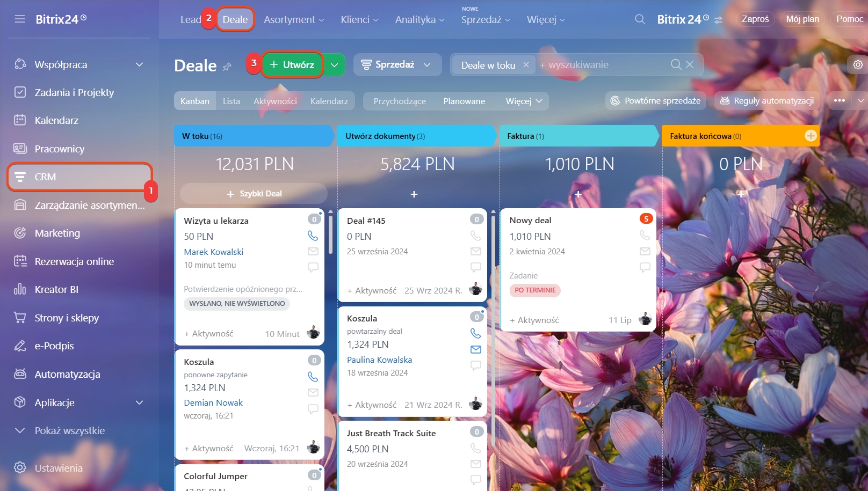868x491 pixels.
Task: Click the email icon on Paulina Kowalska card
Action: (476, 349)
